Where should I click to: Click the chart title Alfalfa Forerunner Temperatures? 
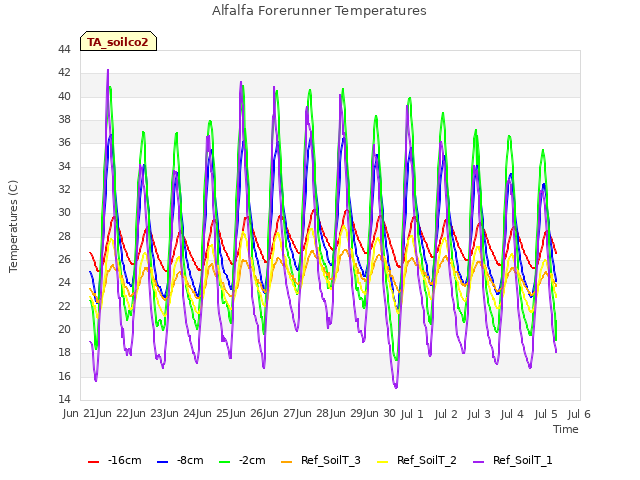click(319, 11)
